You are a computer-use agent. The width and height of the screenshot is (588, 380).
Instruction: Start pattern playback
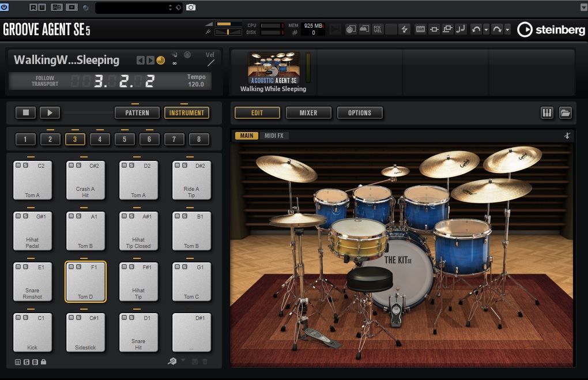[x=50, y=112]
